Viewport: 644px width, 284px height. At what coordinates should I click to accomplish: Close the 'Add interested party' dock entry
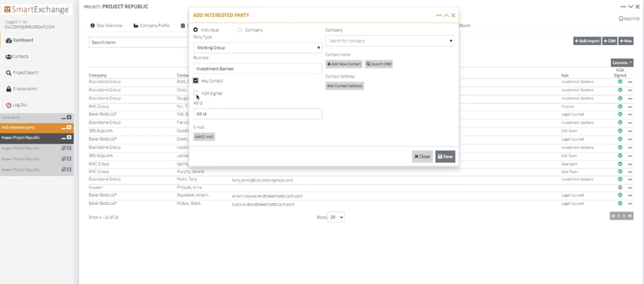[x=69, y=128]
